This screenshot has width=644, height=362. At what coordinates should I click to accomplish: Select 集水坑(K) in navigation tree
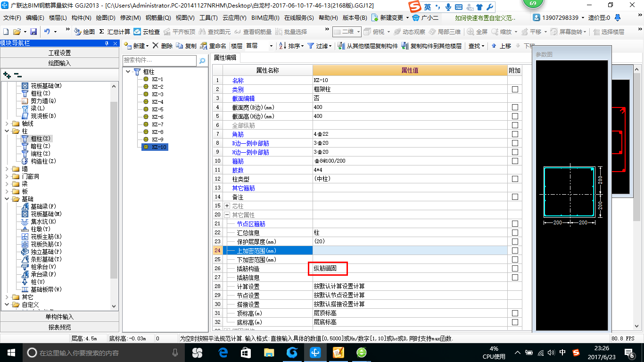tap(39, 222)
